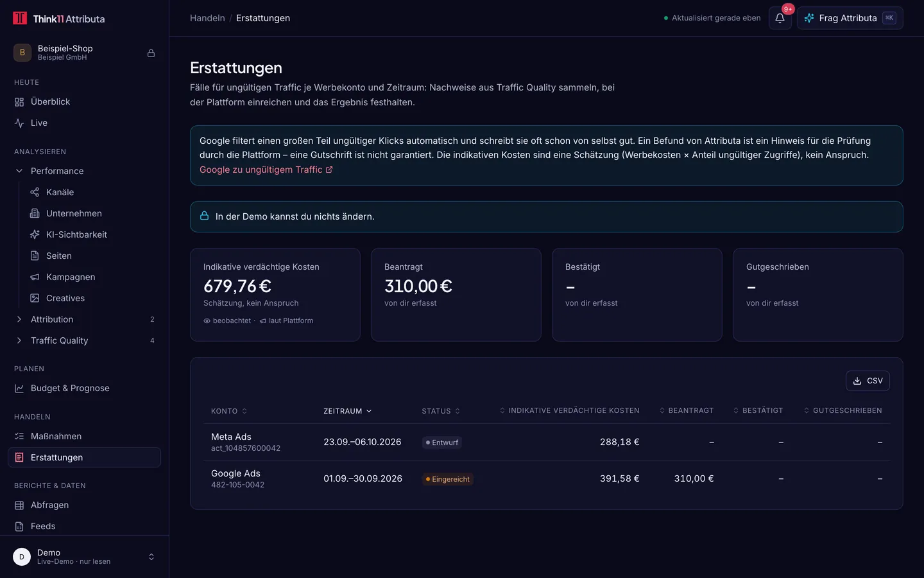Expand the Attribution section
924x578 pixels.
pyautogui.click(x=84, y=319)
